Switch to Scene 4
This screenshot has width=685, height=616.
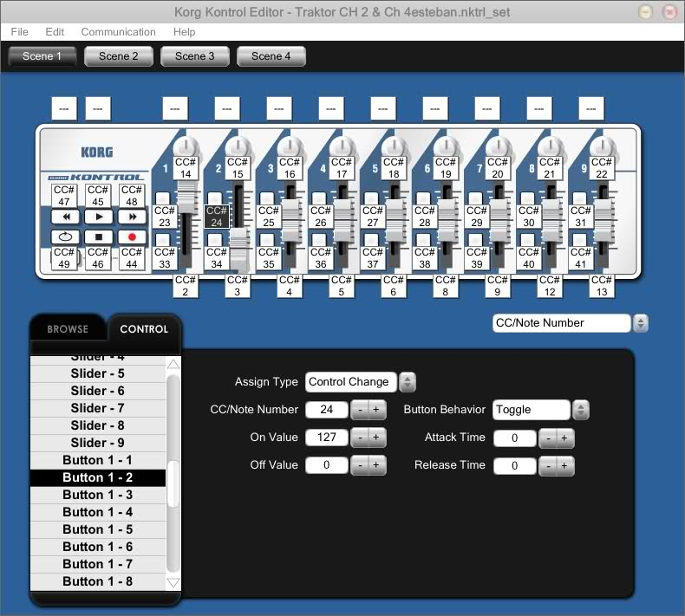point(271,56)
